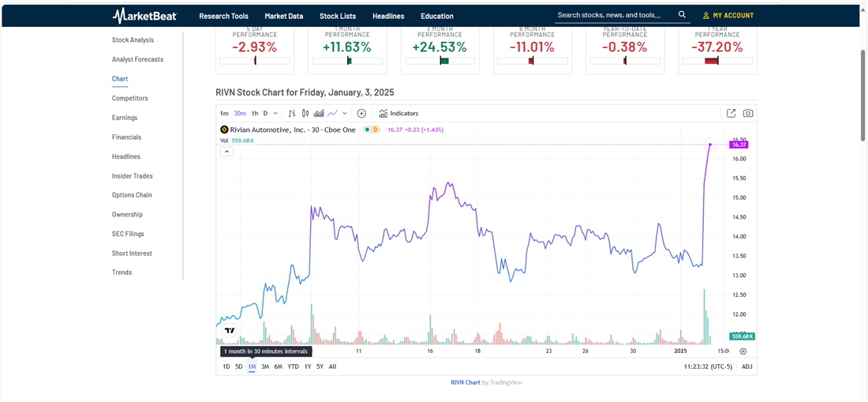This screenshot has width=868, height=402.
Task: Expand the time interval dropdown arrow
Action: point(275,114)
